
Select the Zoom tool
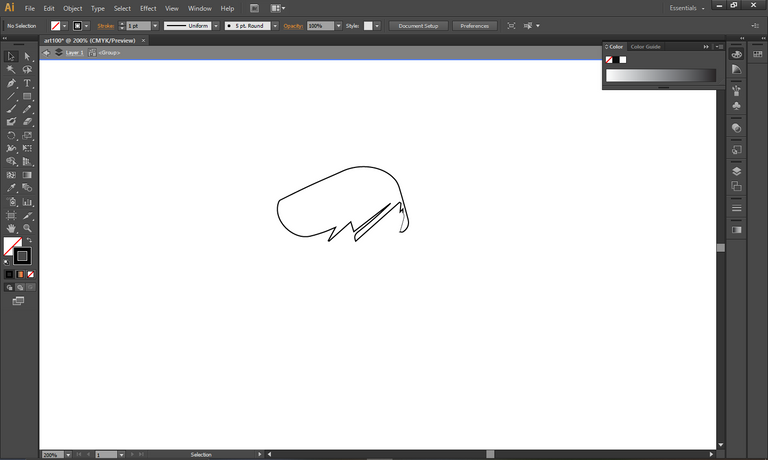pos(27,228)
